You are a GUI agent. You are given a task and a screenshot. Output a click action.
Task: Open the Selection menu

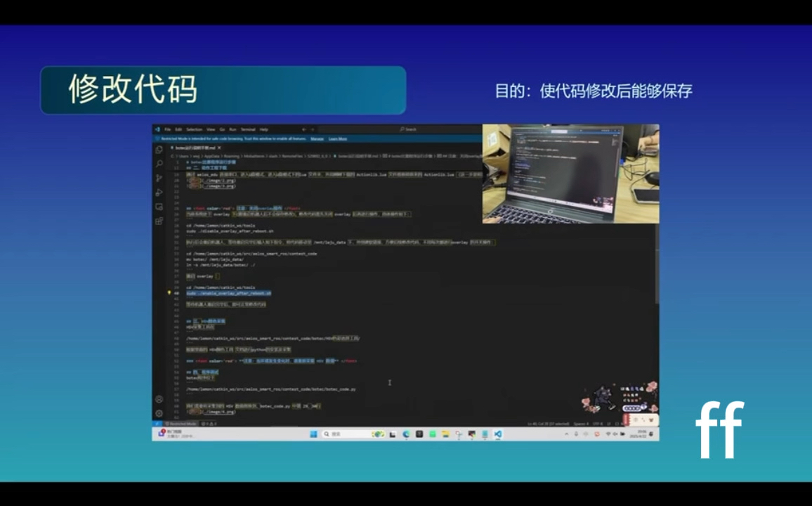coord(194,129)
